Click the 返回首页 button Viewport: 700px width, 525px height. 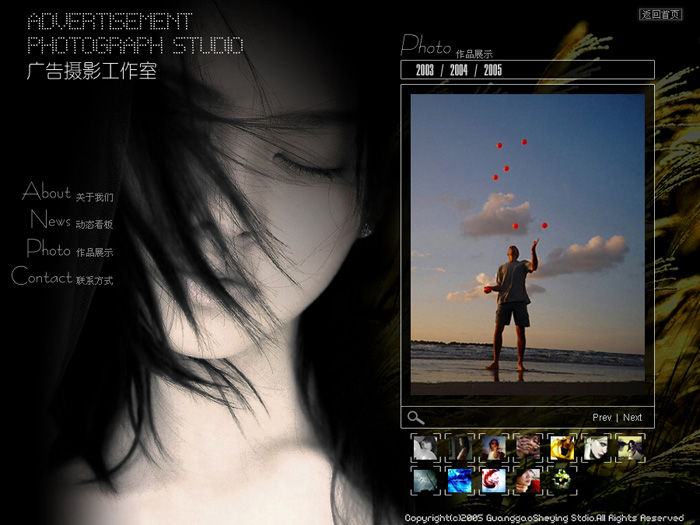pos(661,14)
